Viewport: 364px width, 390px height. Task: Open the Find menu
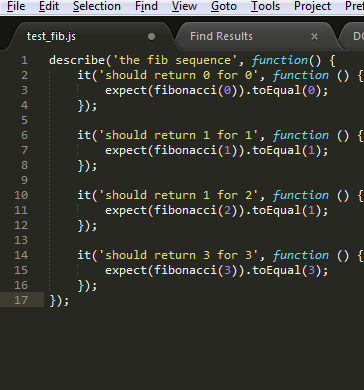[146, 6]
